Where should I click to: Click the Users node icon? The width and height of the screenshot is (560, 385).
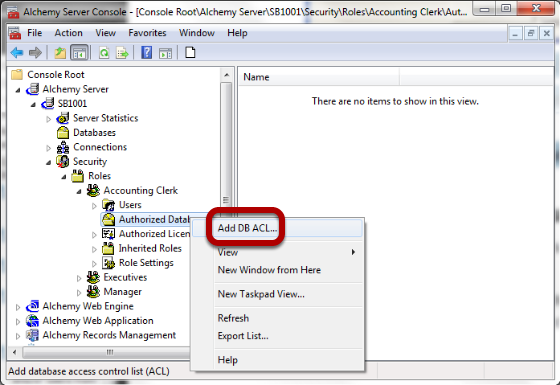[x=108, y=205]
